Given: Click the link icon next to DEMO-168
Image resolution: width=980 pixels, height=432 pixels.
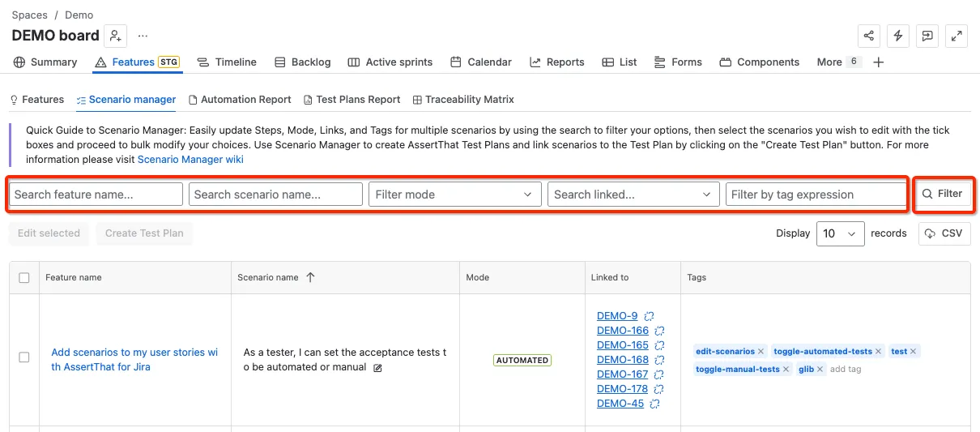Looking at the screenshot, I should click(x=659, y=360).
